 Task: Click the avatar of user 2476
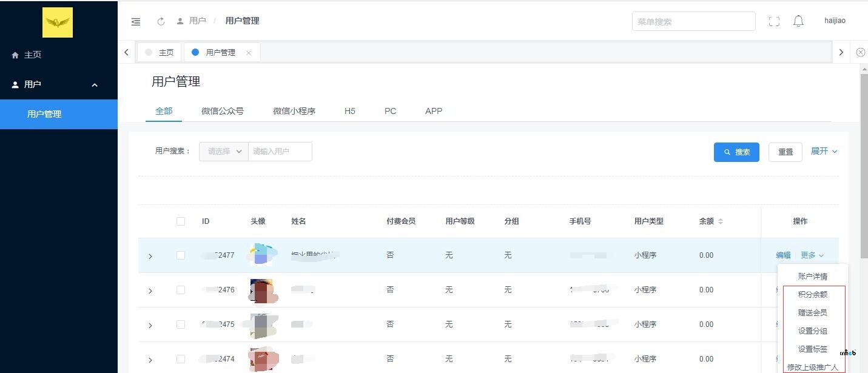pyautogui.click(x=262, y=290)
